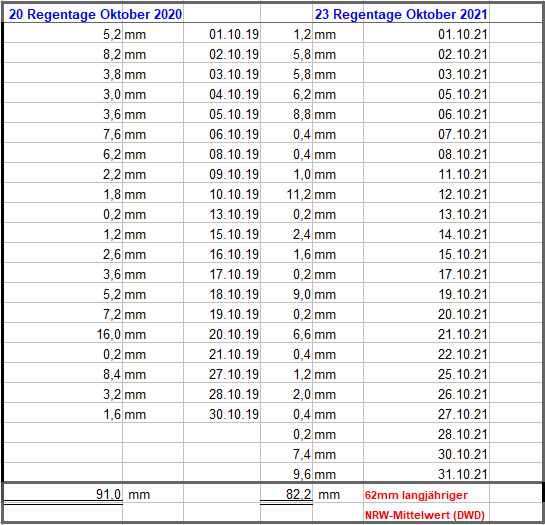545x525 pixels.
Task: Select the 8,8 value beside 06.10.21
Action: coord(286,114)
